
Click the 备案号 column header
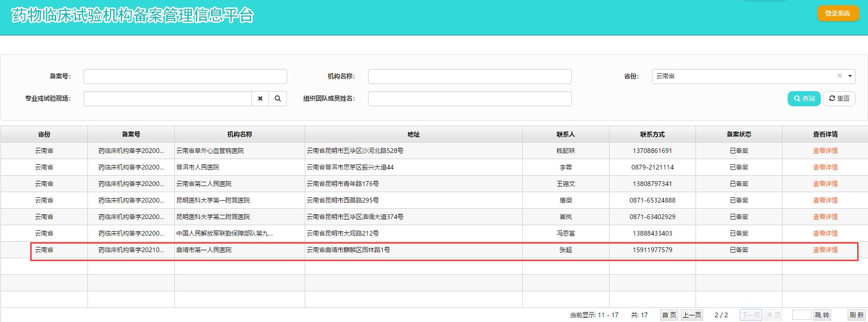[131, 134]
